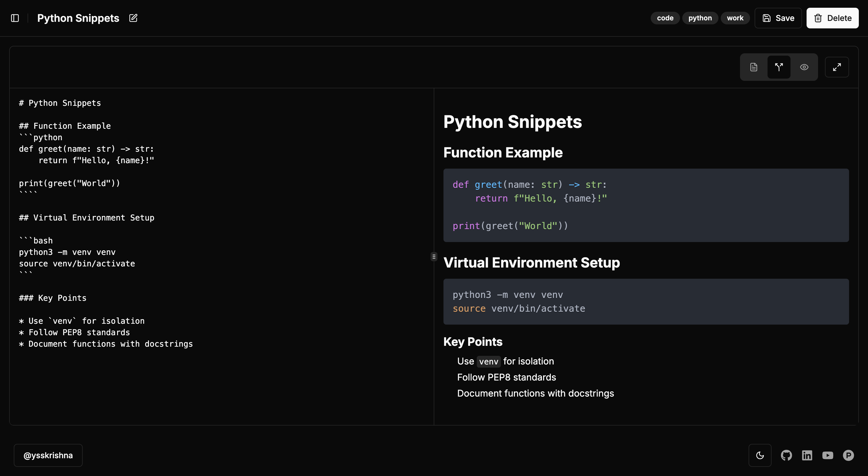The height and width of the screenshot is (476, 868).
Task: Click the Python Snippets note title
Action: pos(78,18)
